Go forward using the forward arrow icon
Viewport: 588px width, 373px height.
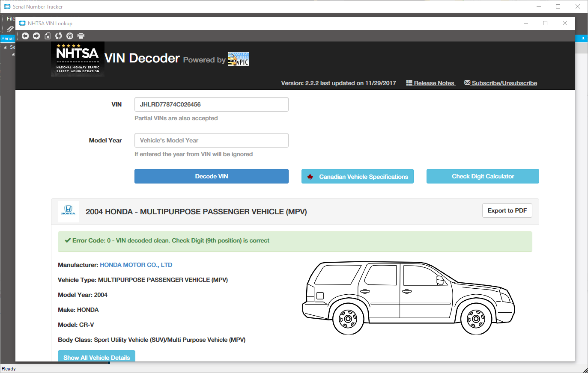[36, 36]
